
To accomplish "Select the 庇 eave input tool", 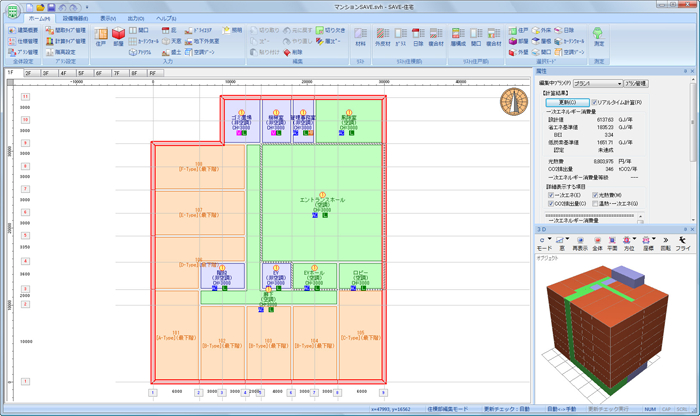I will [169, 30].
